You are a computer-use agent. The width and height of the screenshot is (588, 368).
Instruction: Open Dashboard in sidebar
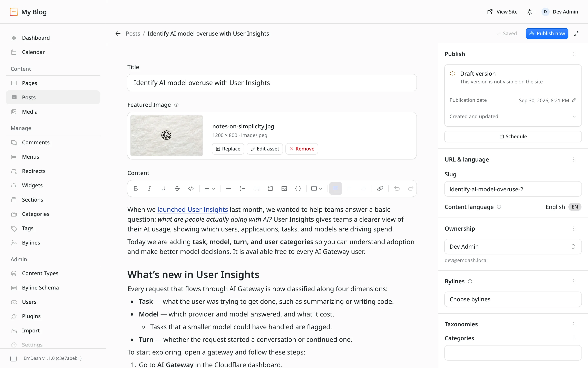pyautogui.click(x=53, y=38)
